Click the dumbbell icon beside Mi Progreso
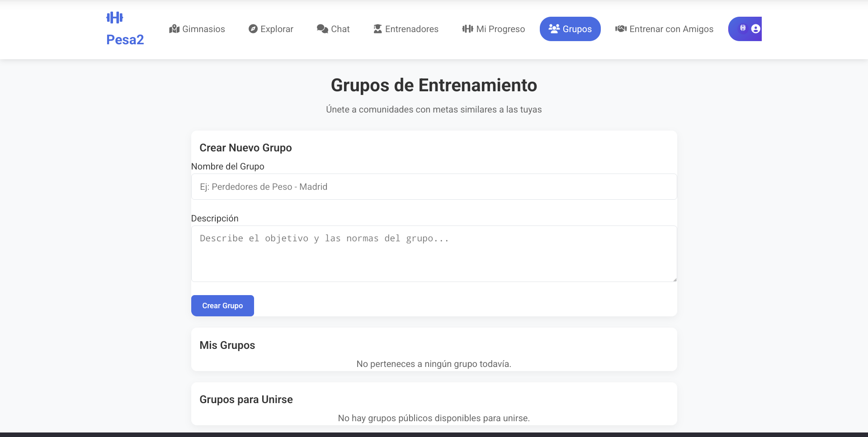 point(467,29)
